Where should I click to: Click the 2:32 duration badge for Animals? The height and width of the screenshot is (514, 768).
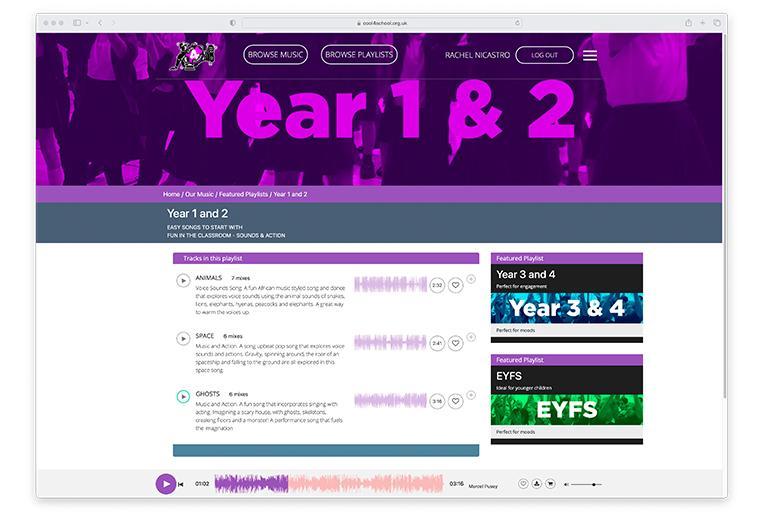click(x=437, y=285)
